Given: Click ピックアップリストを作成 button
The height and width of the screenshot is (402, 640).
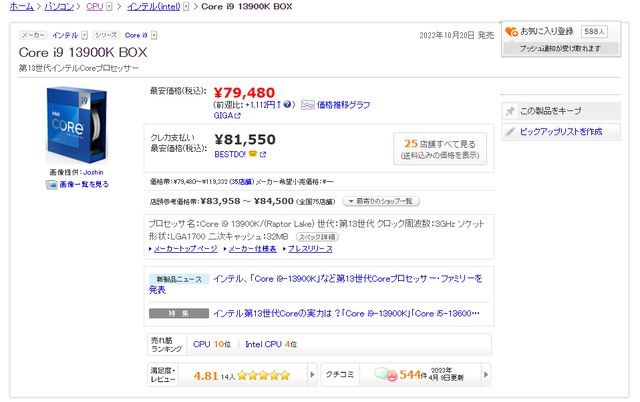Looking at the screenshot, I should (x=561, y=132).
